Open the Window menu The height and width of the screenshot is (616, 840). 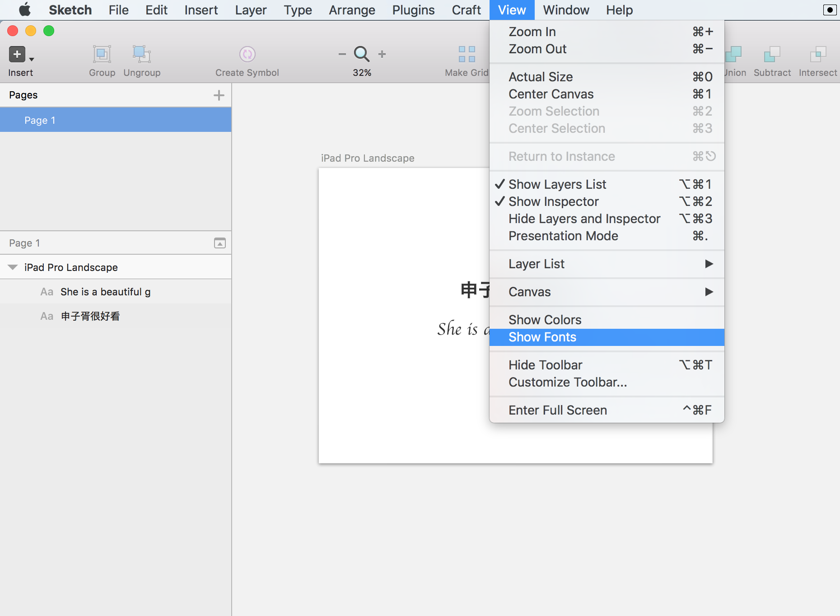click(x=566, y=10)
